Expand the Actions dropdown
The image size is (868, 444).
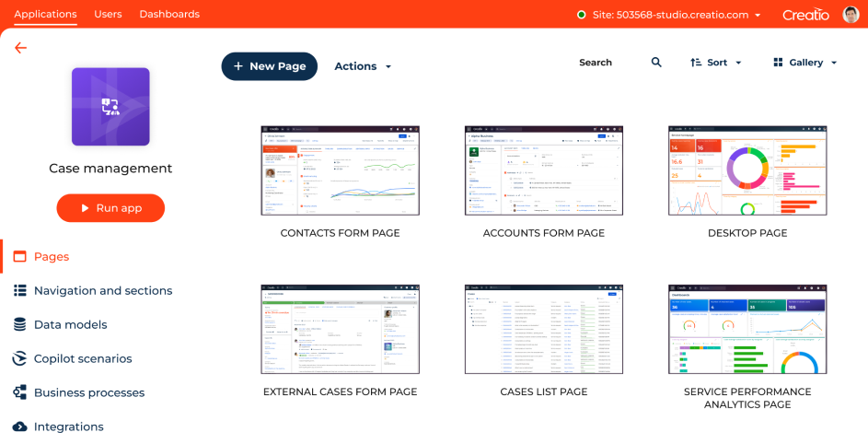click(x=363, y=66)
